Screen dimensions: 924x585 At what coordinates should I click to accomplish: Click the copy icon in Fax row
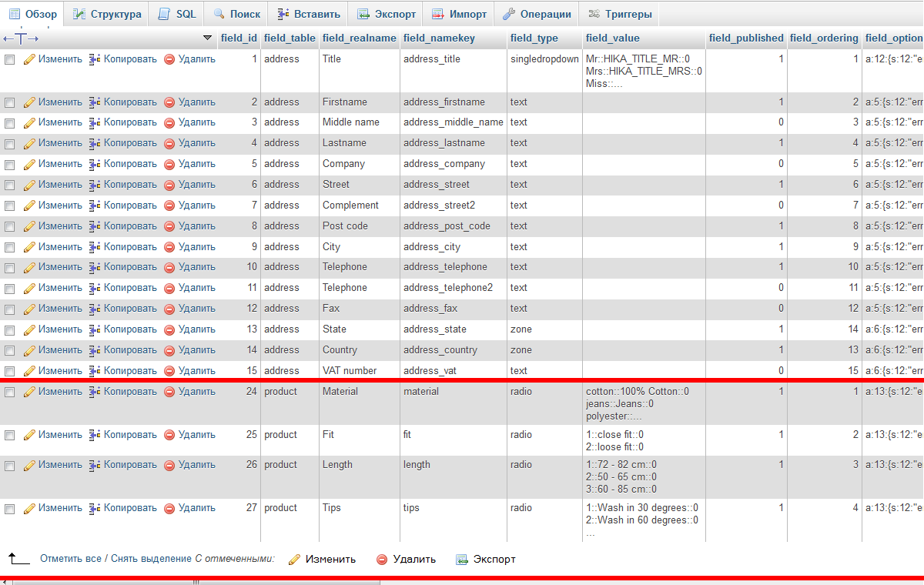[95, 309]
